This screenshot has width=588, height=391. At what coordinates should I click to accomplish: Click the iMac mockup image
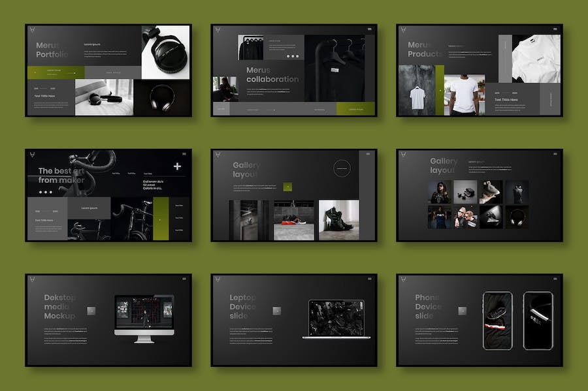(144, 315)
